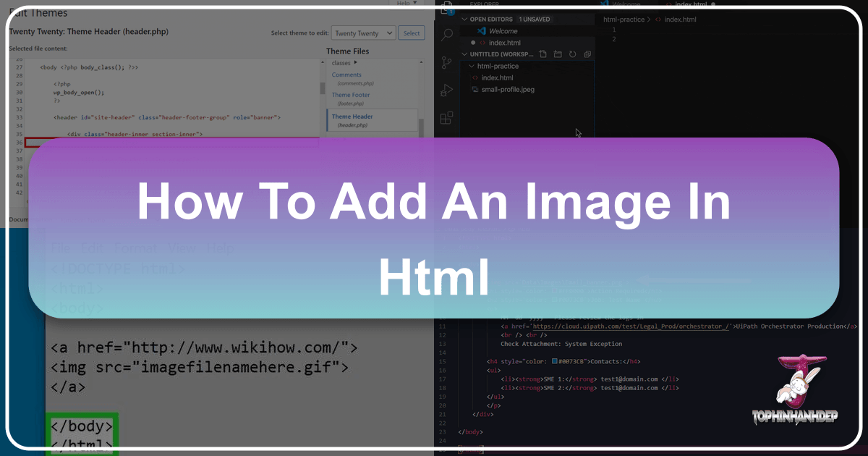The image size is (868, 456).
Task: Open the Run and Debug view
Action: pos(447,90)
